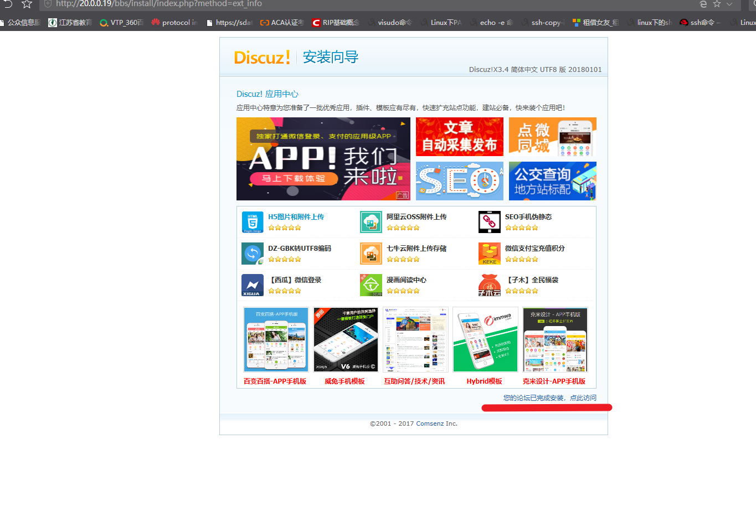Open the echo -e bookmark
The height and width of the screenshot is (532, 756).
492,23
